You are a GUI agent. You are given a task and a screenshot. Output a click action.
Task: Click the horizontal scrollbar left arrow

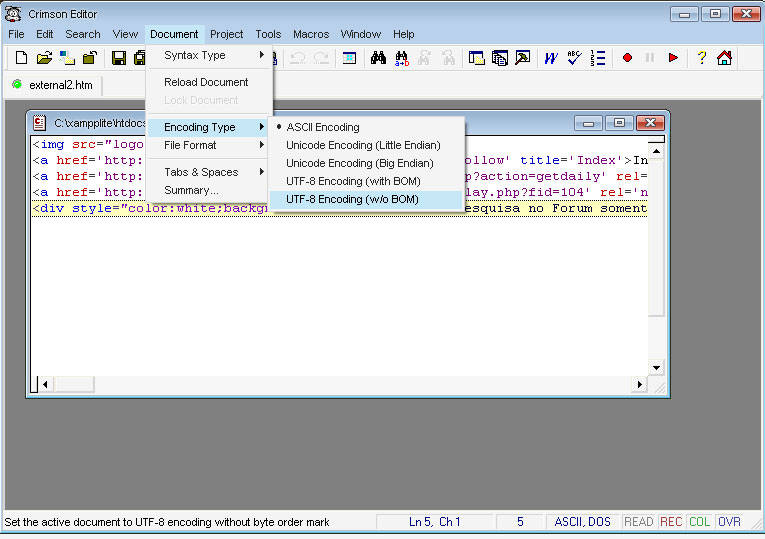(45, 384)
